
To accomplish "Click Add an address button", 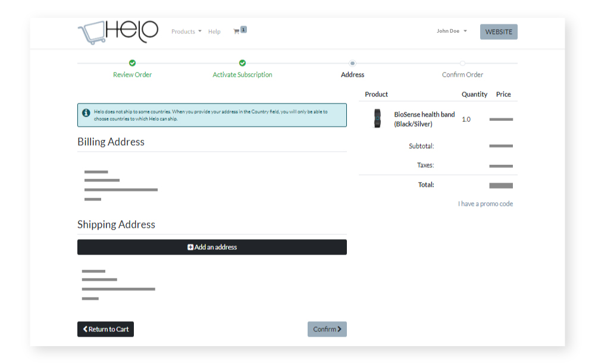I will tap(212, 247).
